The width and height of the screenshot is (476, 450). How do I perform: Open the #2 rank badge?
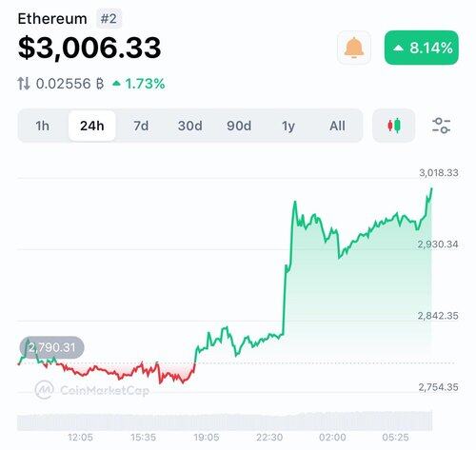click(x=109, y=19)
